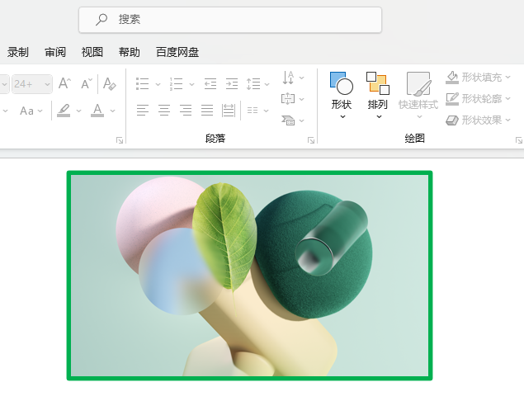Select the 百度网盘 tab

(177, 52)
